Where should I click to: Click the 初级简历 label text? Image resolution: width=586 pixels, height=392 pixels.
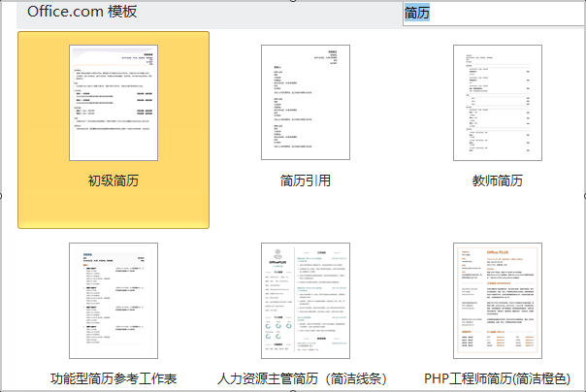(114, 180)
